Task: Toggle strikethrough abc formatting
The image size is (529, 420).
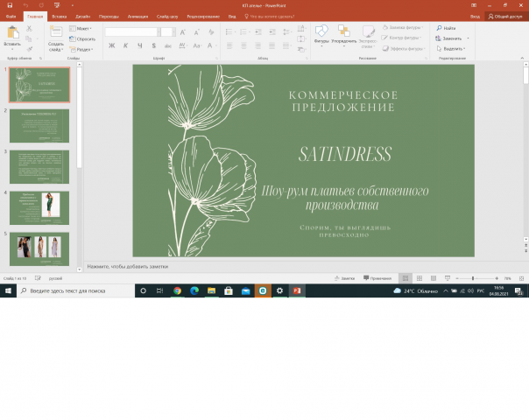Action: pyautogui.click(x=167, y=45)
